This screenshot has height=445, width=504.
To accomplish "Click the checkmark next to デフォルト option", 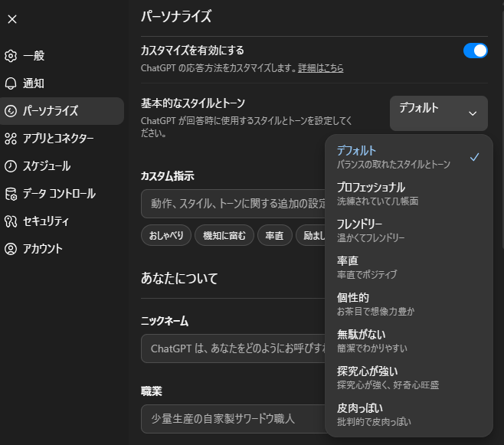I will tap(474, 157).
